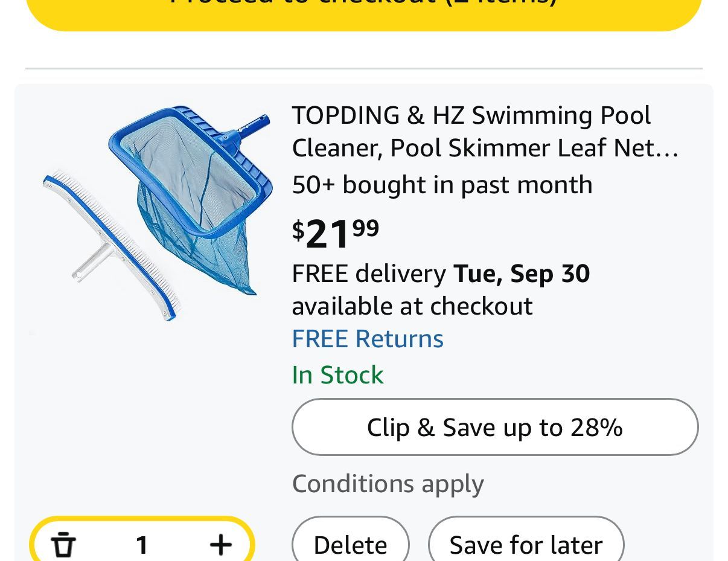Tap the trash icon to remove item
The image size is (728, 561).
click(x=63, y=545)
